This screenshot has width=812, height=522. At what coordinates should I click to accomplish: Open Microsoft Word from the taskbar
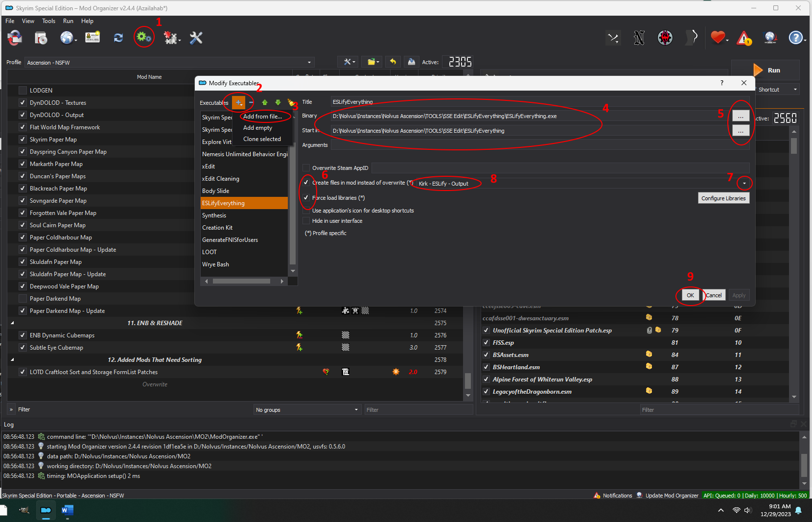[x=67, y=510]
